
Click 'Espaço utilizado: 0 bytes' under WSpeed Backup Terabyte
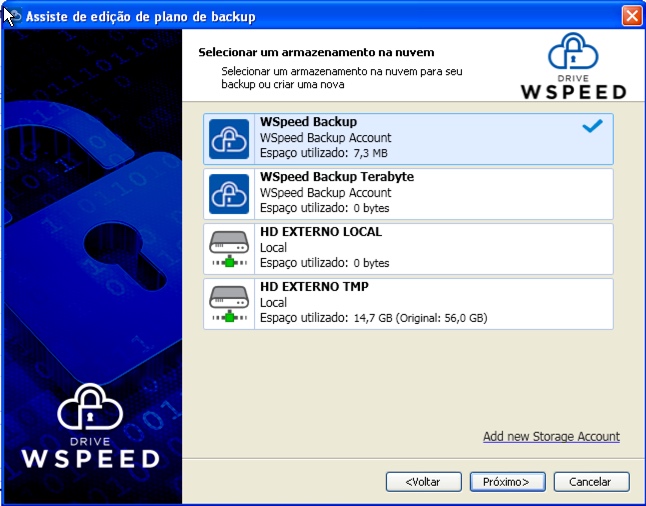pos(324,208)
